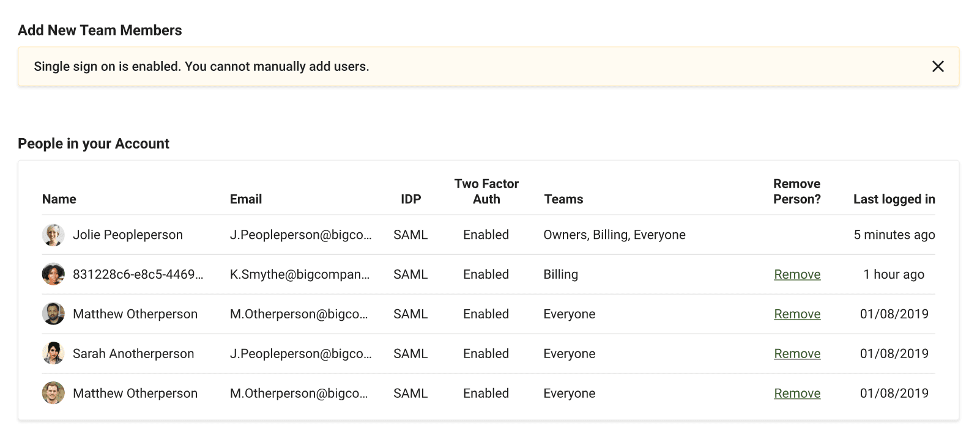
Task: Click avatar beside 831228c6-e8c5-4469 user
Action: [53, 274]
